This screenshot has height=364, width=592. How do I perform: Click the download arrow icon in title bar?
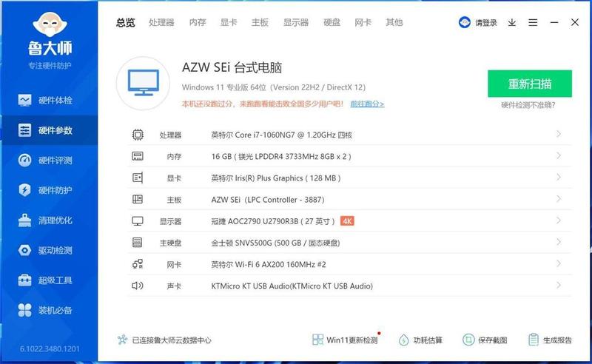coord(512,23)
